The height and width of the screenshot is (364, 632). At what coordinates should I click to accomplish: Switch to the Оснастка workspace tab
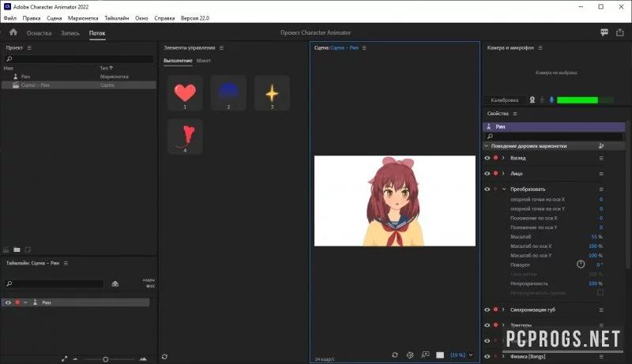click(39, 33)
